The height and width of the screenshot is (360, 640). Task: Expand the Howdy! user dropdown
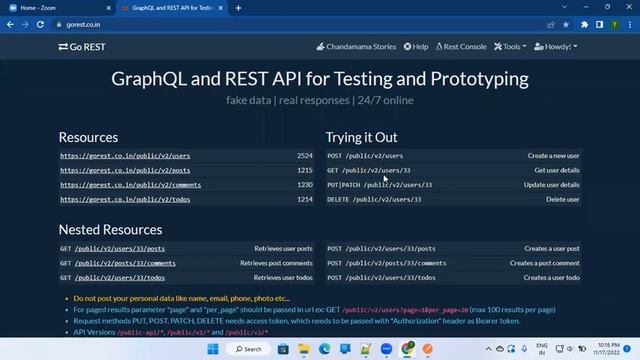[x=556, y=47]
